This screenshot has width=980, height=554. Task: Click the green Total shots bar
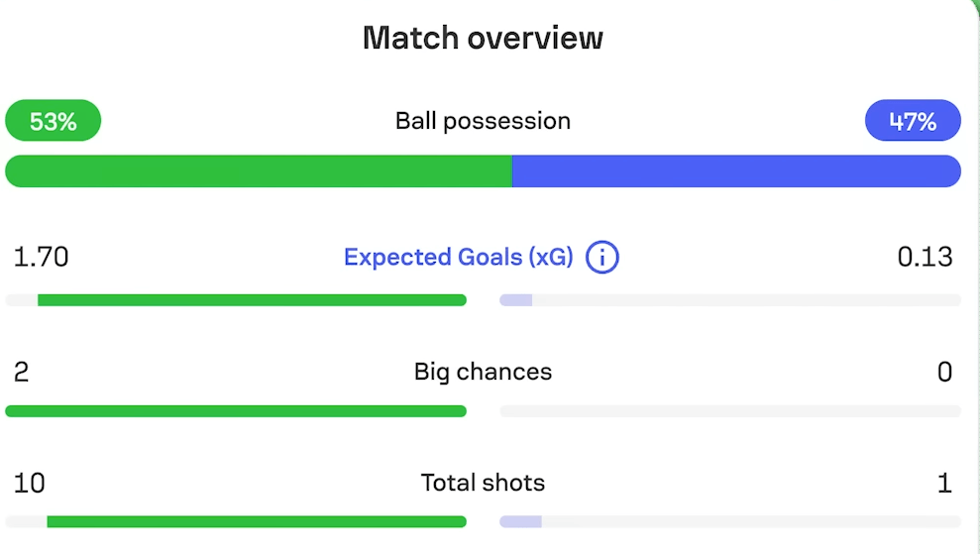(x=256, y=521)
